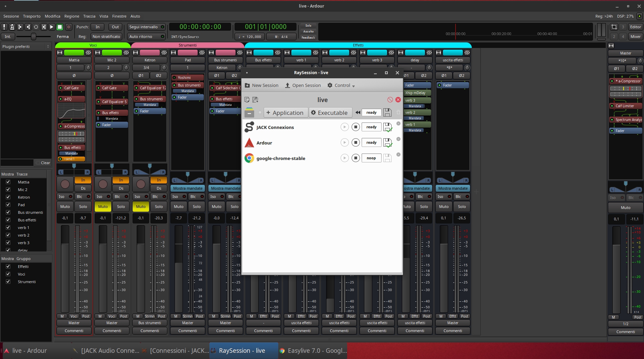Click the Ardour window maximize editor icon
The height and width of the screenshot is (359, 644).
614,27
